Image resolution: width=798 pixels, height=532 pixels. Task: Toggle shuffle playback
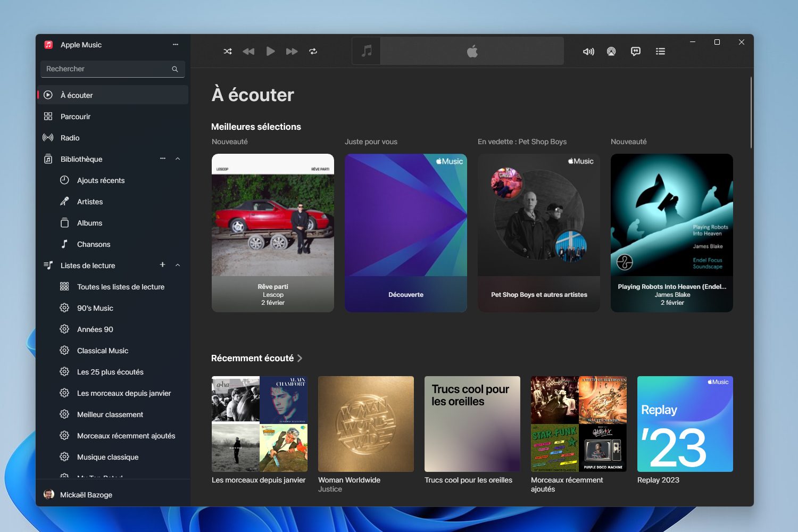coord(228,52)
